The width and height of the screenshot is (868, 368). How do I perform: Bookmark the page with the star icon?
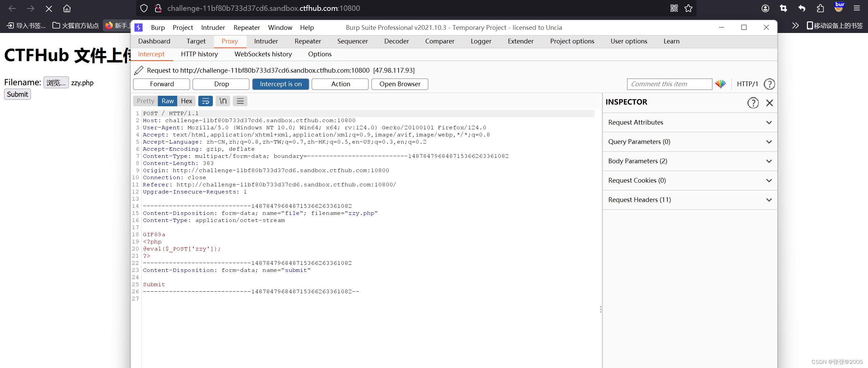tap(688, 8)
